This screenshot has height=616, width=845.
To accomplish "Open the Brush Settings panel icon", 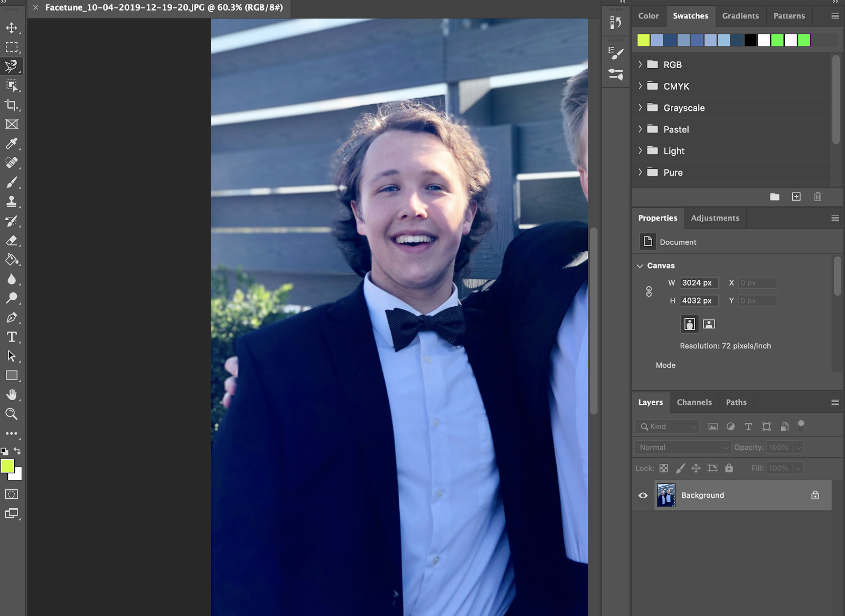I will [x=616, y=53].
